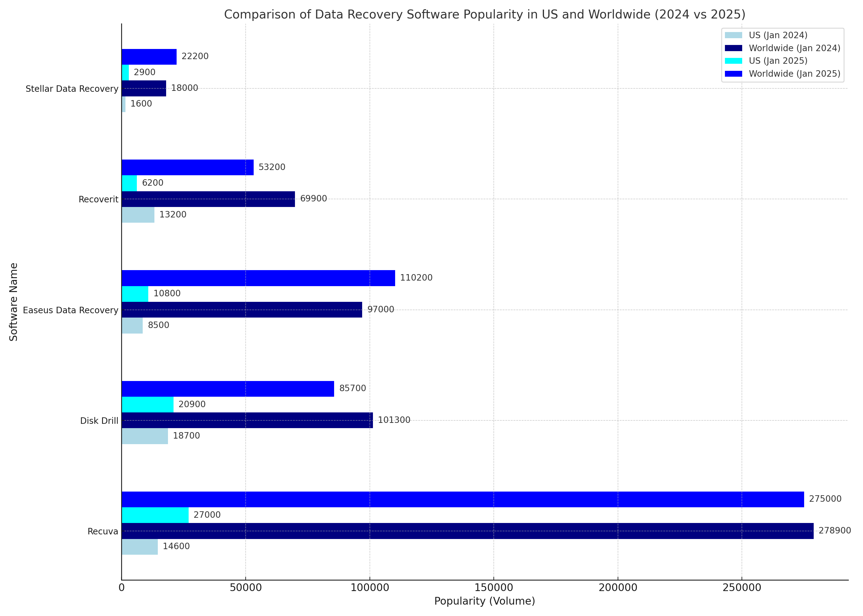Click the 'Software Name' axis label

coord(14,302)
